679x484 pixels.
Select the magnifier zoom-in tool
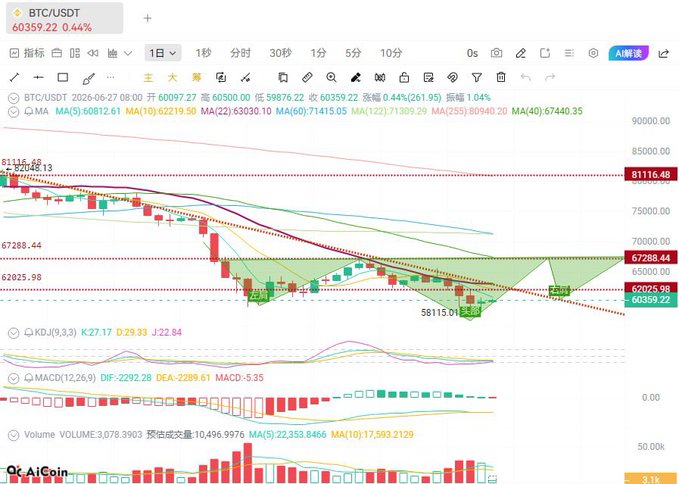click(331, 77)
